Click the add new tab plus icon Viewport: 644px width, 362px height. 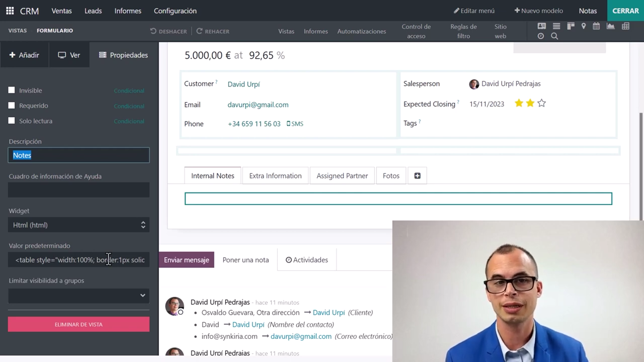pos(417,176)
